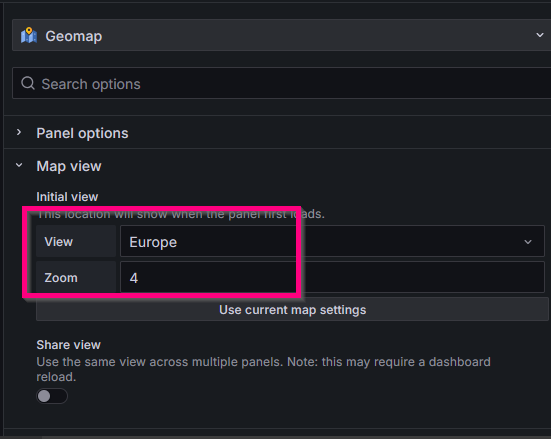Image resolution: width=551 pixels, height=439 pixels.
Task: Click the arrow icon in Europe View selector
Action: [x=528, y=242]
